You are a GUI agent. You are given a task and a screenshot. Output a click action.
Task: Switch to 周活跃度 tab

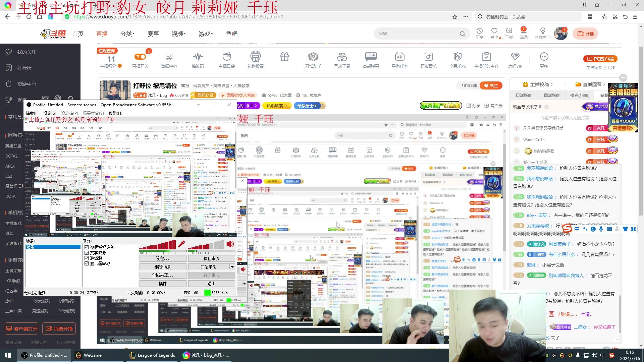pos(552,96)
